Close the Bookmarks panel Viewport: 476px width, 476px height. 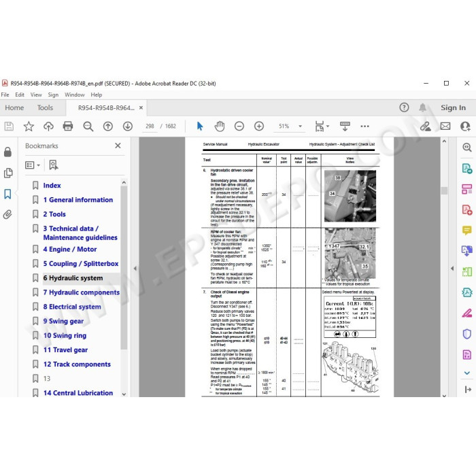click(118, 146)
